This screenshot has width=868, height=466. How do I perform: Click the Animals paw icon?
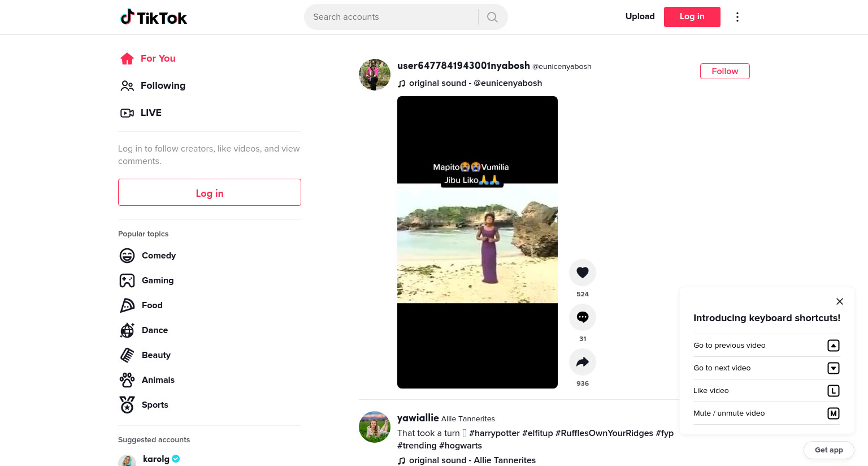pos(127,380)
